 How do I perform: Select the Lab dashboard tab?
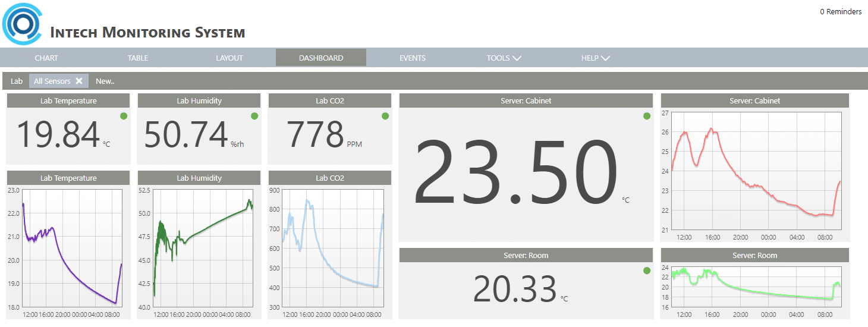[17, 81]
